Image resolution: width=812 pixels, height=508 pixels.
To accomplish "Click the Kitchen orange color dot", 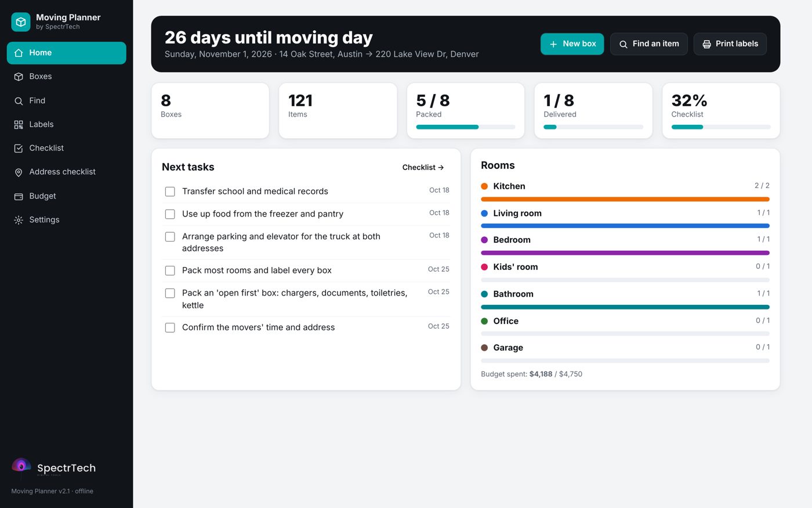I will pyautogui.click(x=484, y=186).
